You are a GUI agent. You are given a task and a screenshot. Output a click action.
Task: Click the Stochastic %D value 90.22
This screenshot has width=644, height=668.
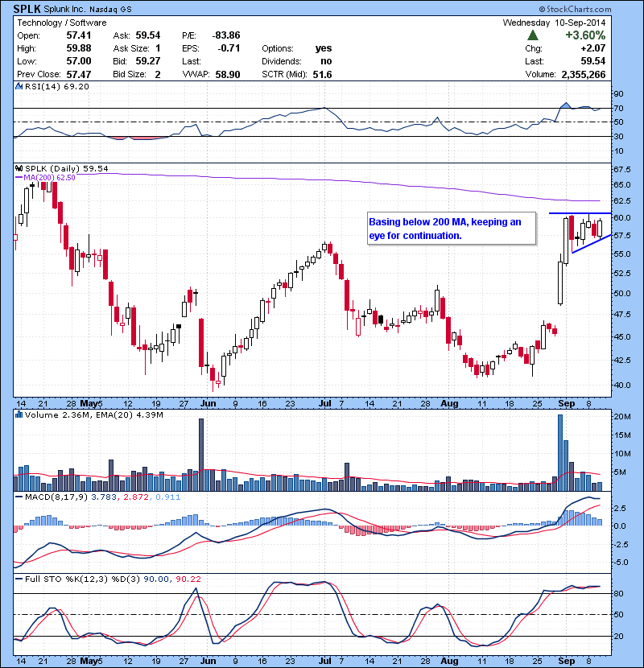click(188, 579)
